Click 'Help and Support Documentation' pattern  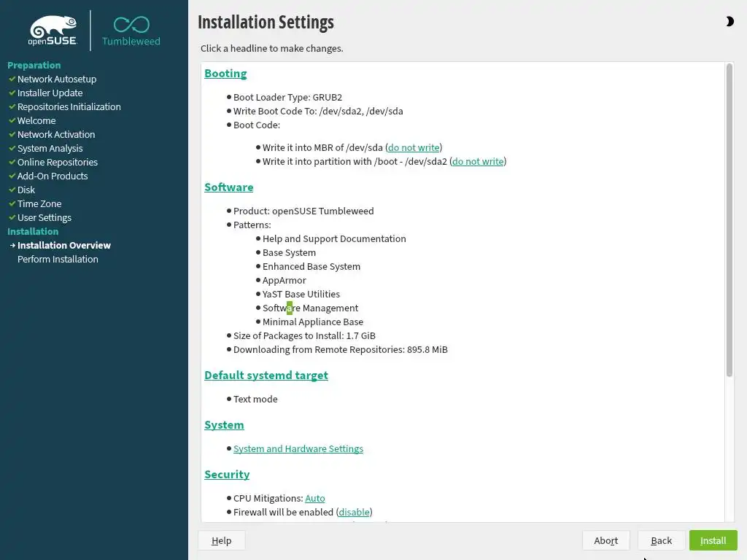point(334,238)
